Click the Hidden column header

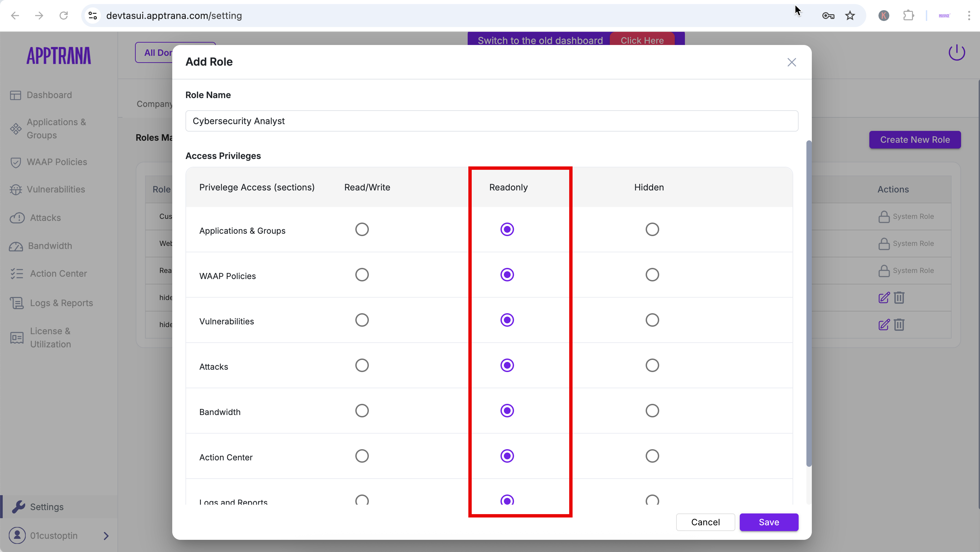tap(649, 187)
